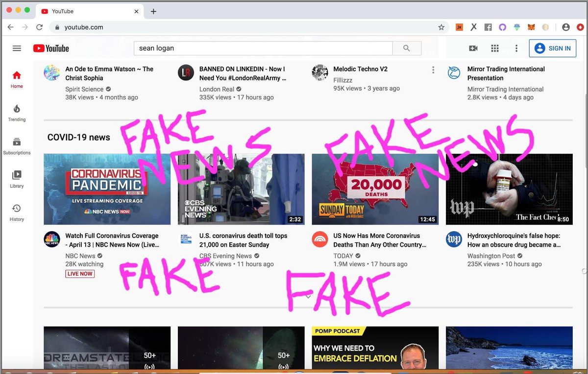The image size is (588, 374).
Task: Play Sunday TODAY 20,000 deaths thumbnail
Action: coord(375,189)
